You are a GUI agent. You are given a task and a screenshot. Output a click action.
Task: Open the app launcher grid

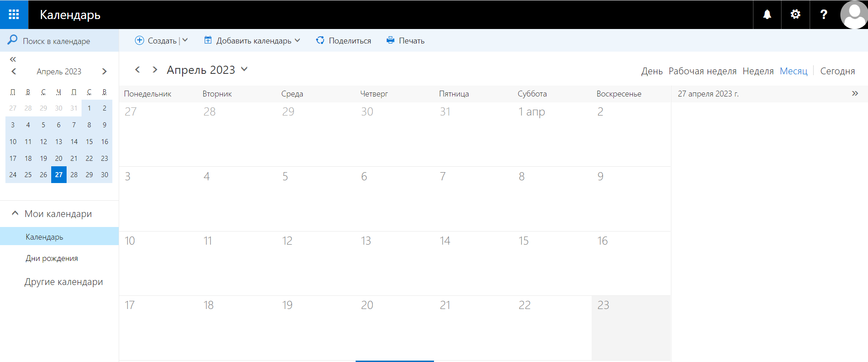(x=14, y=14)
